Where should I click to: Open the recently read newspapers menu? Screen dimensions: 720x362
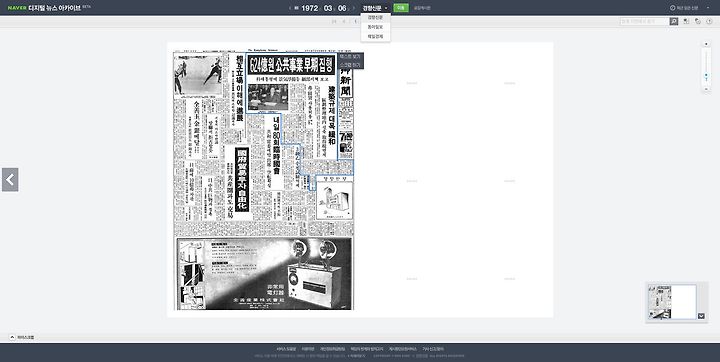(684, 8)
